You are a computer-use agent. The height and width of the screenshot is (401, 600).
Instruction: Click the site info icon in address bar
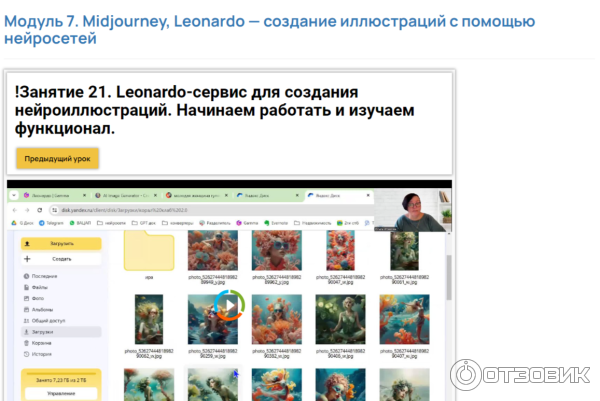[x=55, y=210]
